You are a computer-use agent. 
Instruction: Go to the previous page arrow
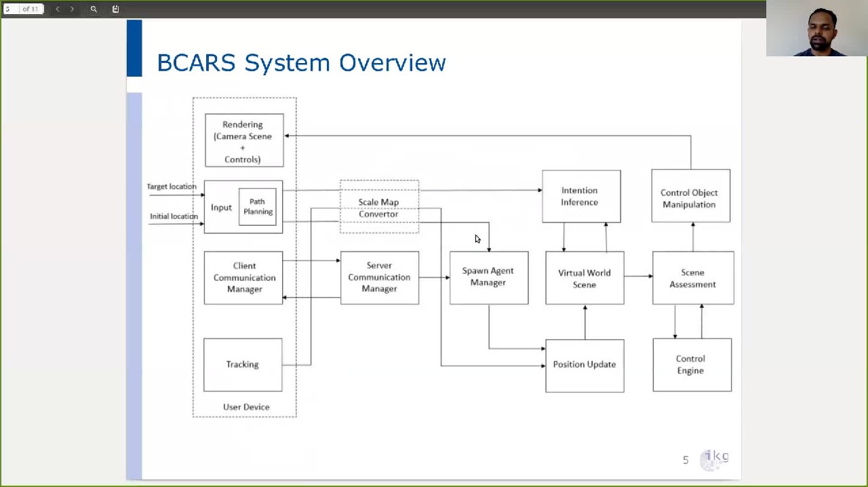pos(57,9)
